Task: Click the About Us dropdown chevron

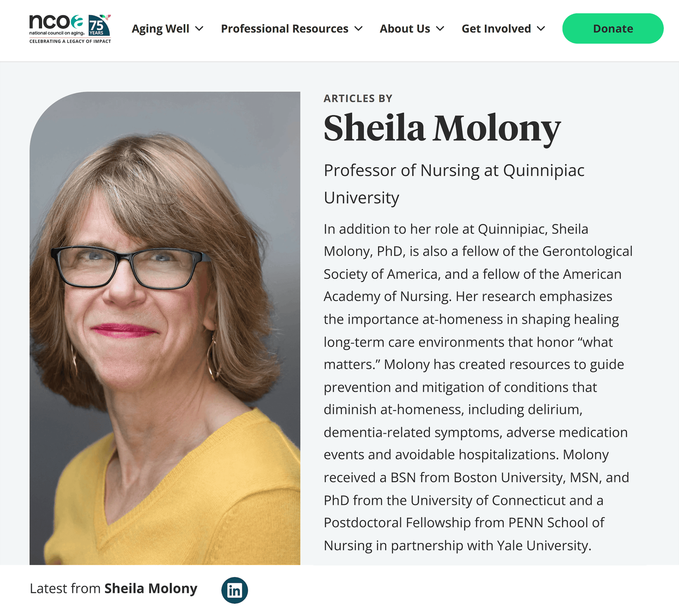Action: [x=440, y=29]
